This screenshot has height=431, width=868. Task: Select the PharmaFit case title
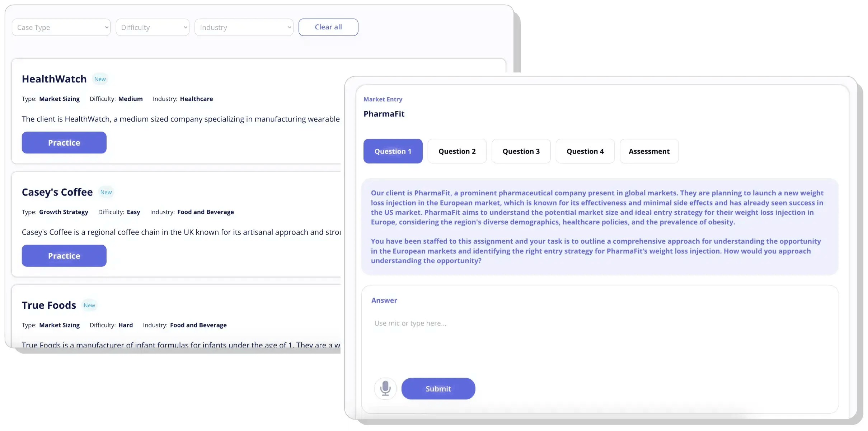click(384, 114)
